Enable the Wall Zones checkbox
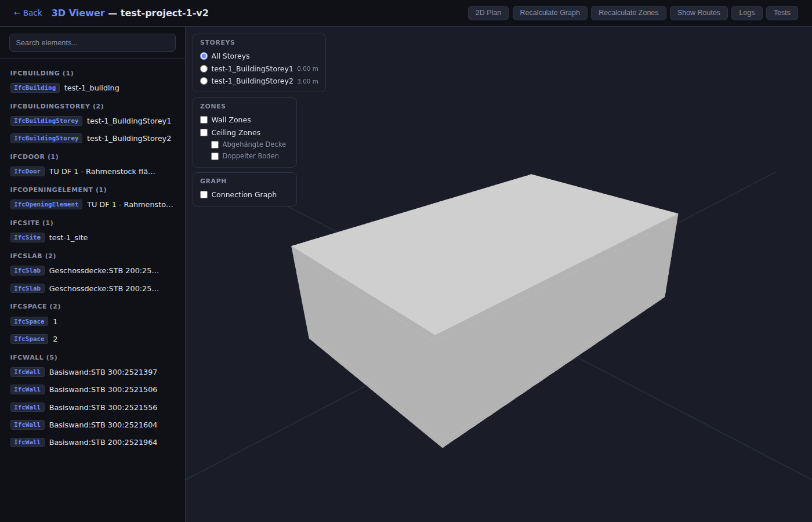Screen dimensions: 812x522 [204, 119]
